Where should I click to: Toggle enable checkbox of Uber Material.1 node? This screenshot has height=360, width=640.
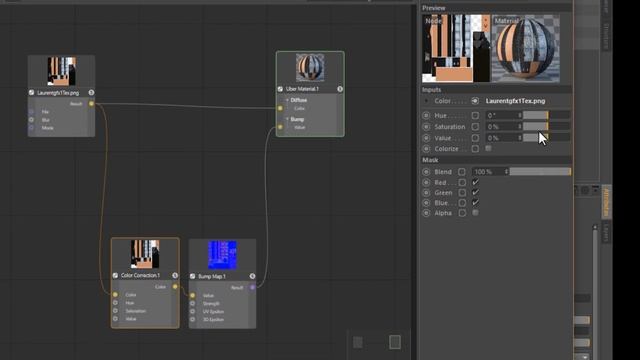coord(280,89)
